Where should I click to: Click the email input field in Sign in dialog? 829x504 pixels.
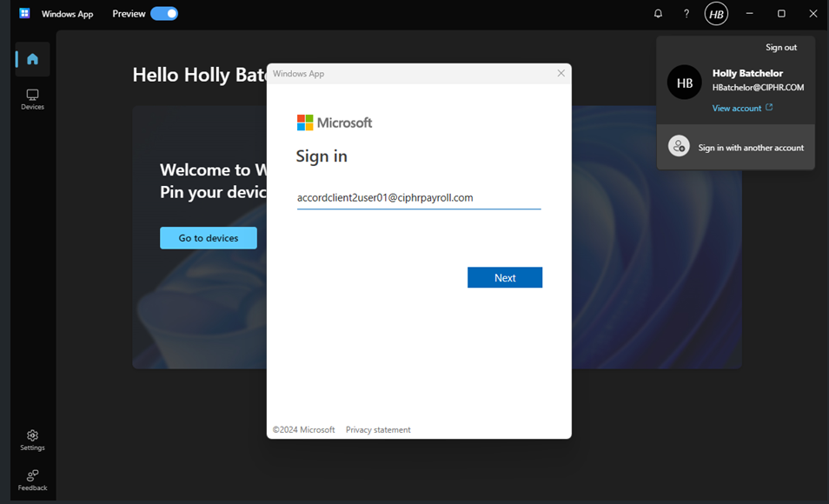(419, 198)
